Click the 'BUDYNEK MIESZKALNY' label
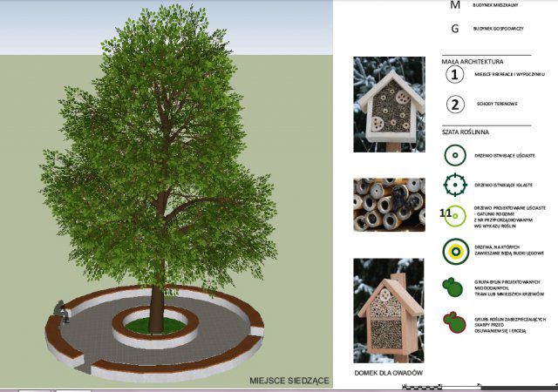The width and height of the screenshot is (558, 392). 495,5
